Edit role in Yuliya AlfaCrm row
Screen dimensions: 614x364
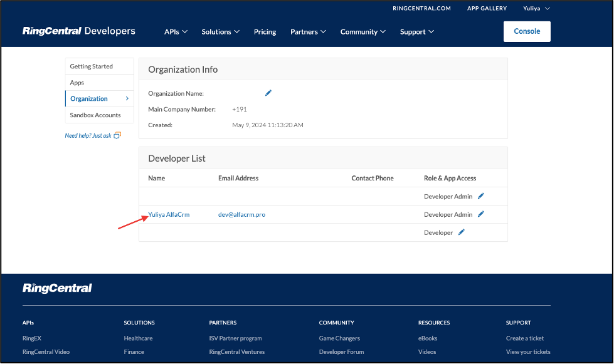point(481,214)
